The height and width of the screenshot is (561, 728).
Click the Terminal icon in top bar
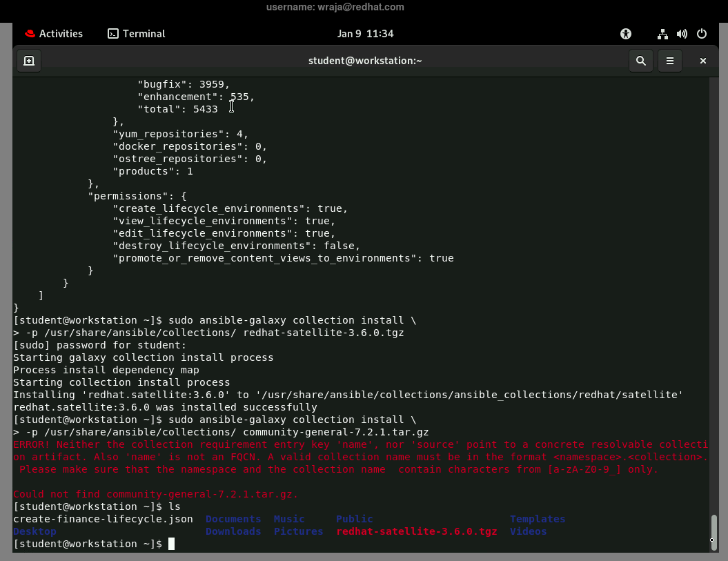[113, 34]
